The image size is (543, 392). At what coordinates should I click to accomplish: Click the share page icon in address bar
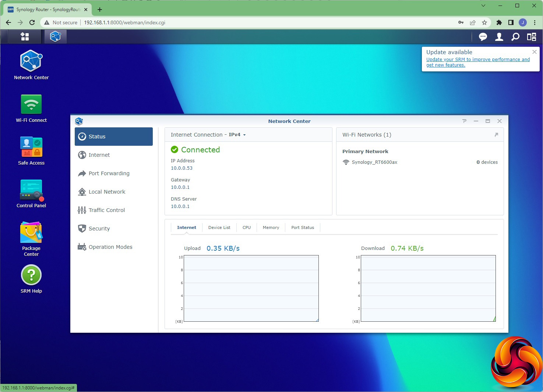[473, 22]
